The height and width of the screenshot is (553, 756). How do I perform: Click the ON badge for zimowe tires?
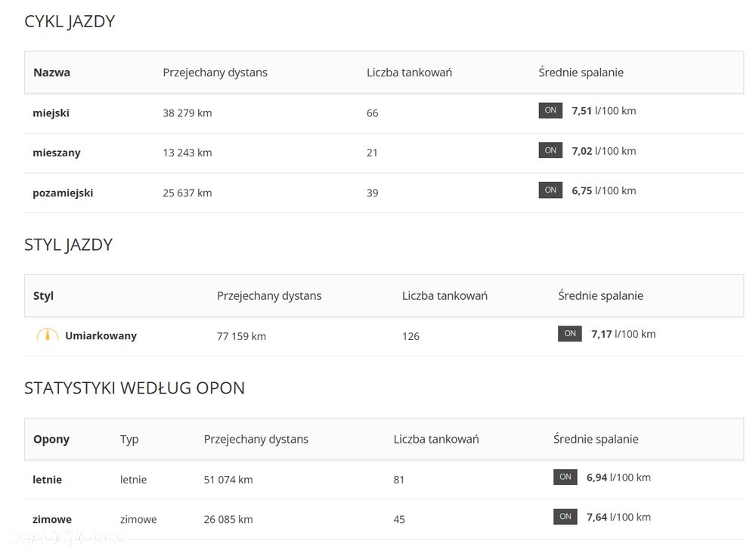tap(565, 517)
